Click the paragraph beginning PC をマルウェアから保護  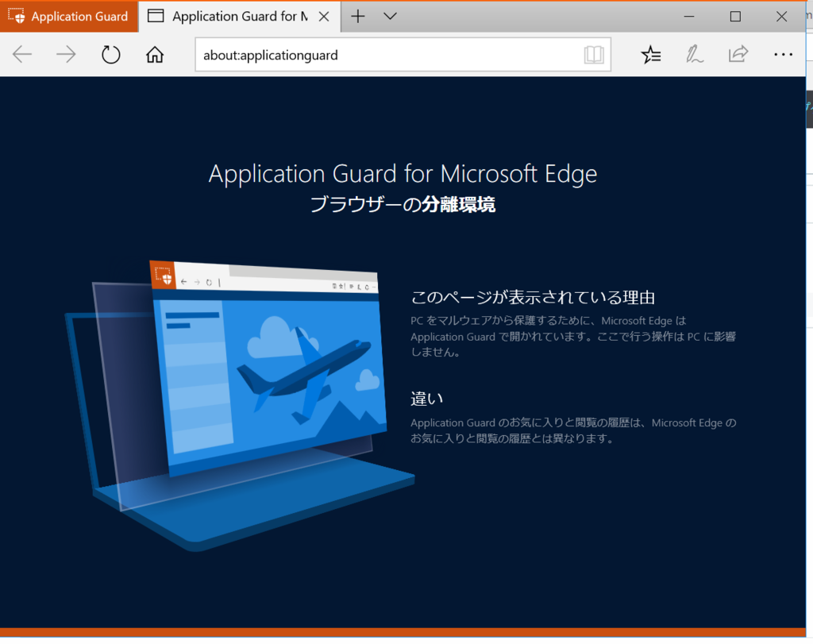coord(573,337)
